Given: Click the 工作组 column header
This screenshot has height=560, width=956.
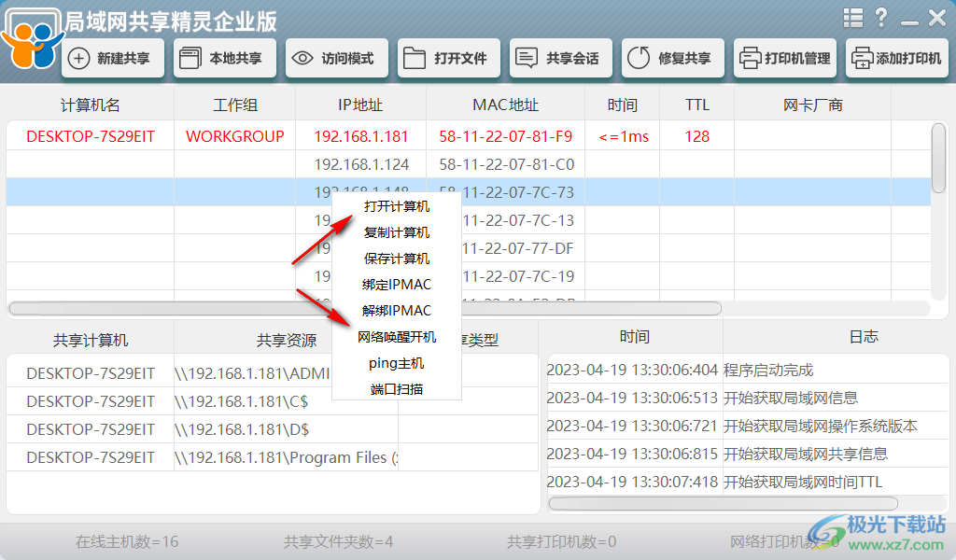Looking at the screenshot, I should coord(234,105).
